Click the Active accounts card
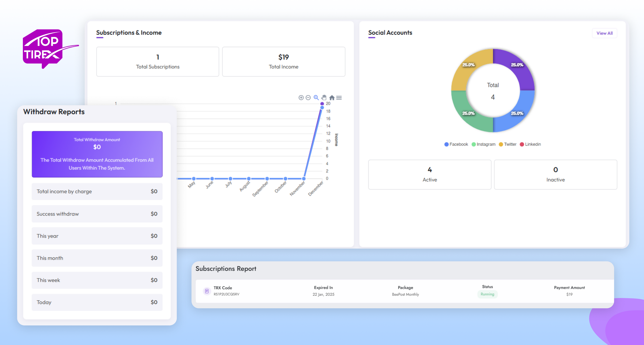Screen dimensions: 644x345 pyautogui.click(x=430, y=174)
